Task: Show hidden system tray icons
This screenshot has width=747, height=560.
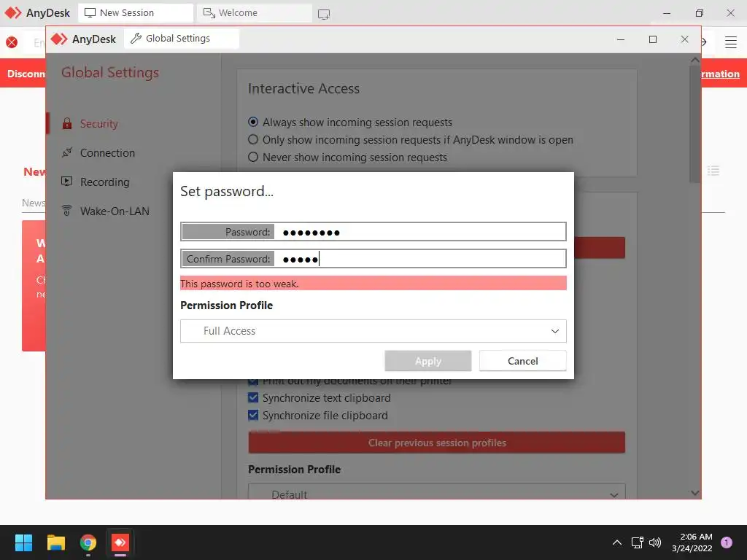Action: tap(617, 542)
